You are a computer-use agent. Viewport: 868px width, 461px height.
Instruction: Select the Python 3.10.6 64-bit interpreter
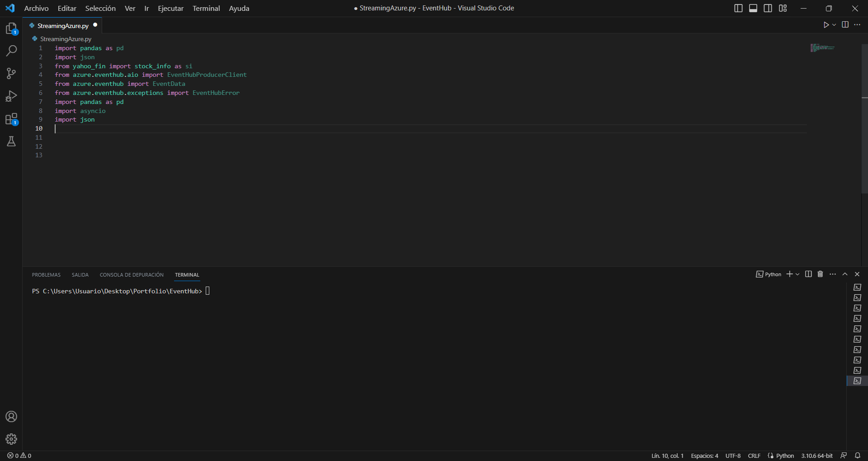coord(816,456)
